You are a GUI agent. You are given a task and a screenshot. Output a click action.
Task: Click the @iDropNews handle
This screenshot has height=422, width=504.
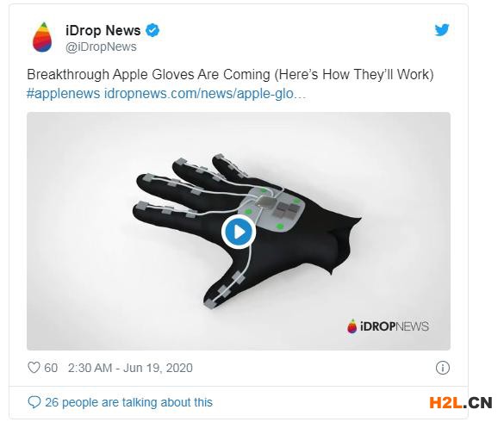point(101,47)
